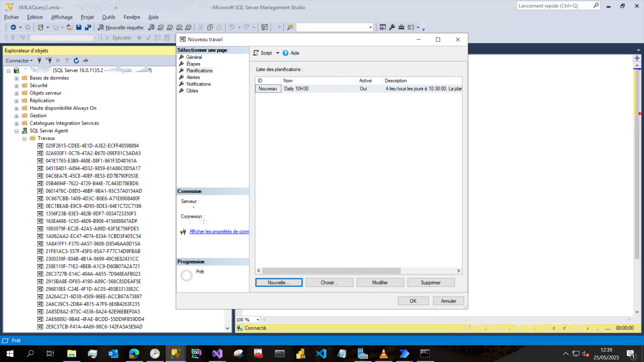Open Activity Monitor icon in Object Explorer
Screen dimensions: 644x362
[86, 60]
